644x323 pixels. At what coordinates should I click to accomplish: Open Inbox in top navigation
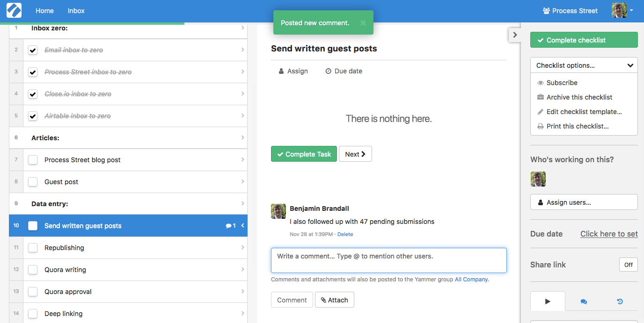coord(76,11)
